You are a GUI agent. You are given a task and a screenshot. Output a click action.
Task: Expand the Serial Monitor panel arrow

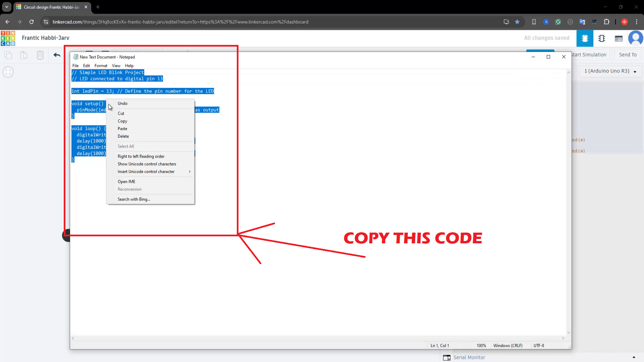(x=634, y=357)
